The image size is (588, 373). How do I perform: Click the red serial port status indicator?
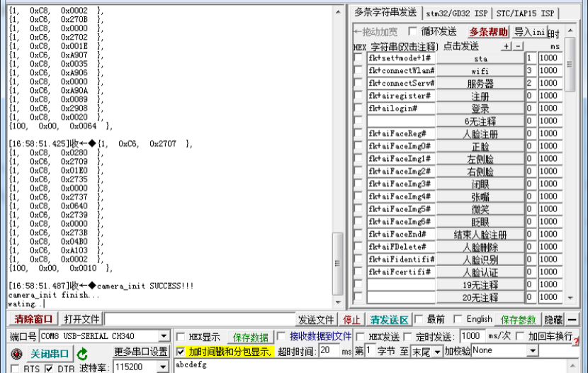point(16,355)
